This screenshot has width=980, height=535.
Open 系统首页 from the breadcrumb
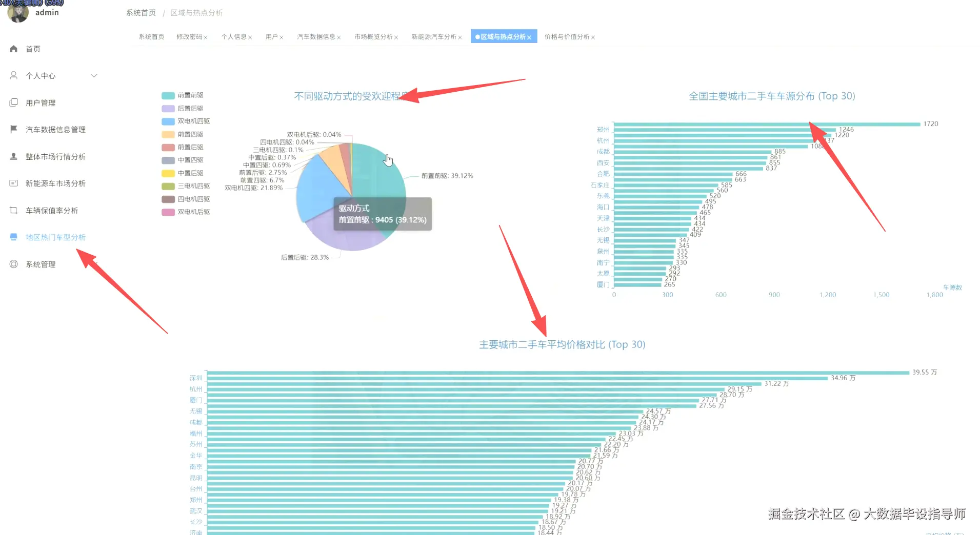click(x=140, y=12)
